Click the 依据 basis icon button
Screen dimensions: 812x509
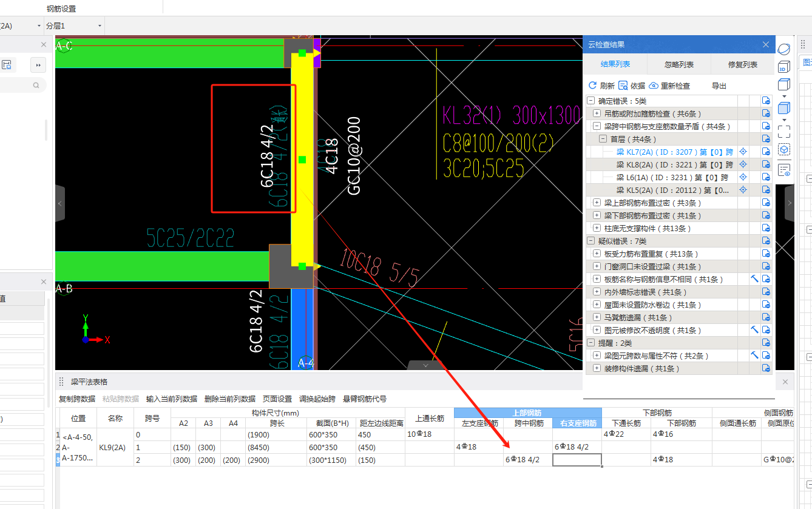(x=623, y=86)
